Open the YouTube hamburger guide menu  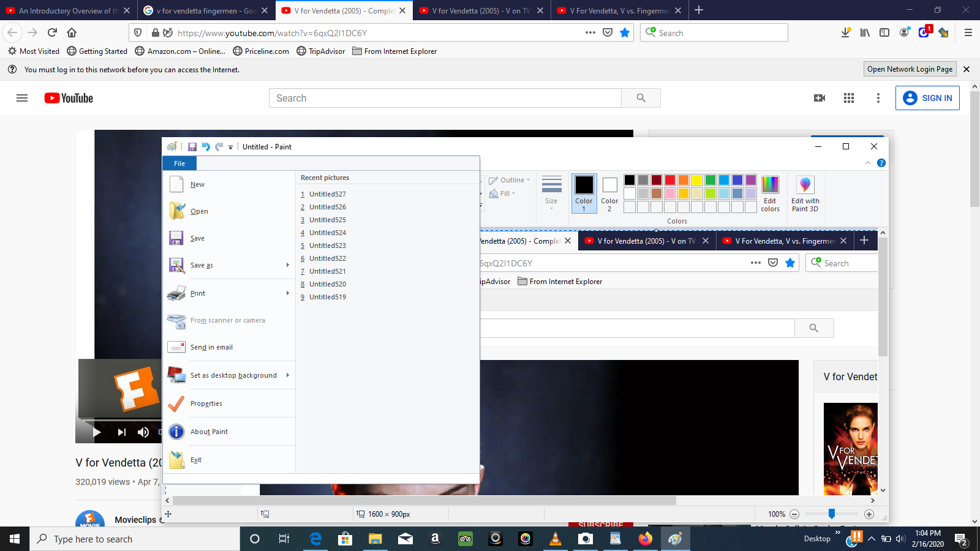(22, 98)
